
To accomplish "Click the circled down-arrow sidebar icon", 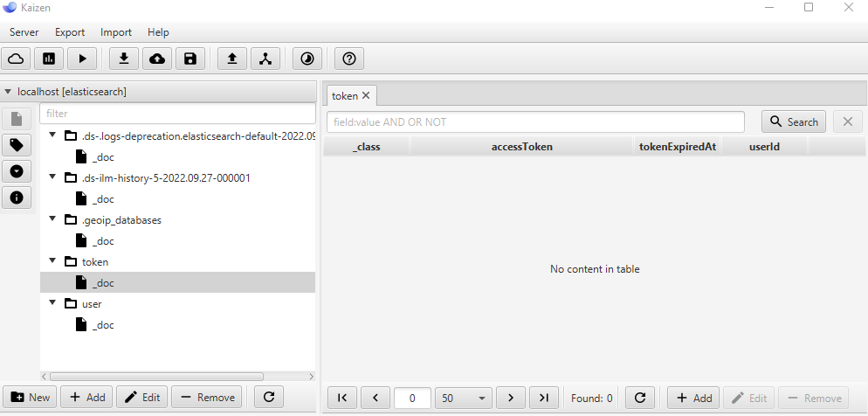I will (17, 171).
